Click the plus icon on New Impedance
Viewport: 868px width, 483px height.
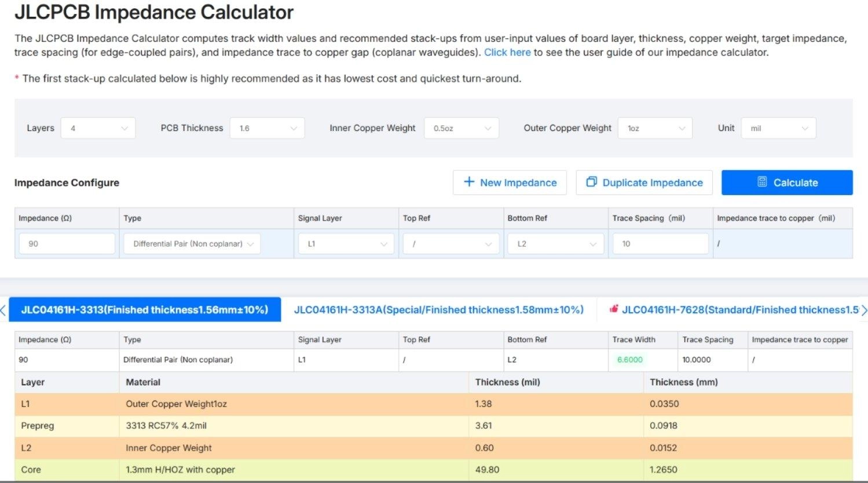[x=469, y=182]
